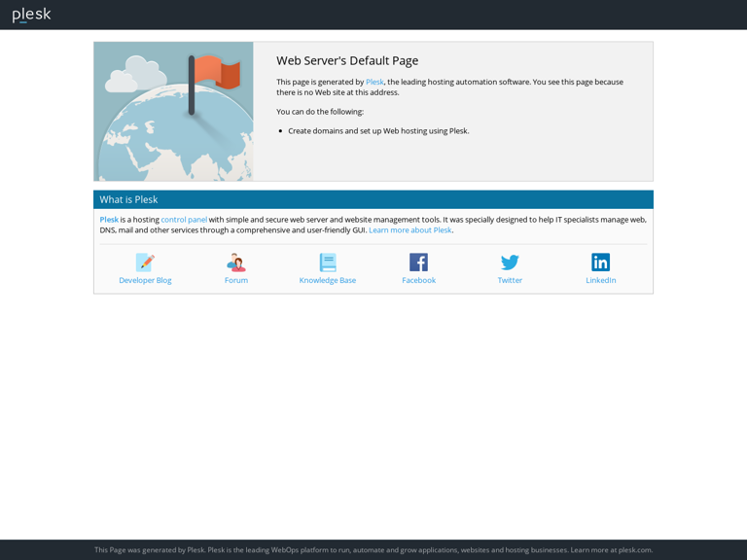Screen dimensions: 747x560
Task: Click the Plesk logo in header
Action: pos(31,15)
